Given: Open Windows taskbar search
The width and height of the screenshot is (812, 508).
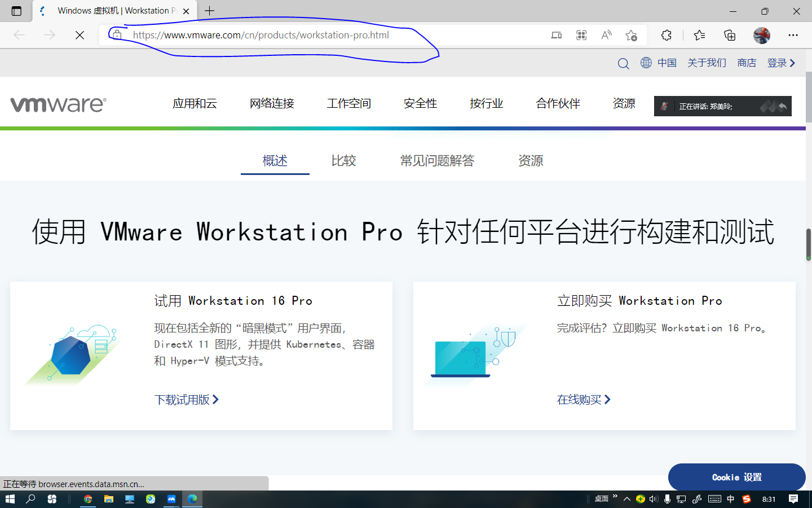Looking at the screenshot, I should (x=30, y=499).
